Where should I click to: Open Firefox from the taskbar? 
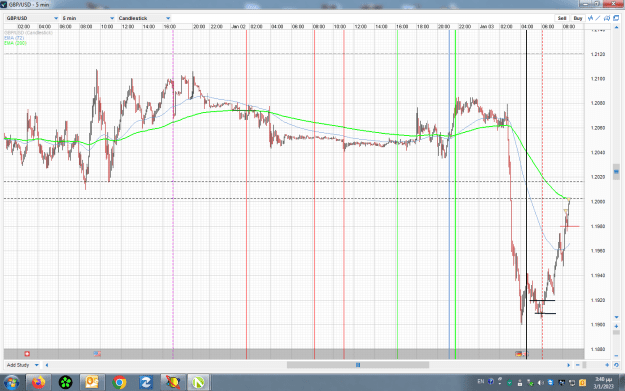(39, 383)
